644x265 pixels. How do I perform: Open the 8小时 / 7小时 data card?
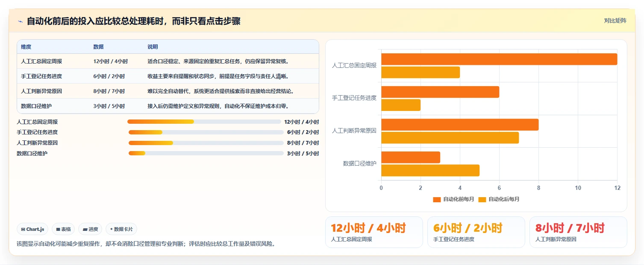578,232
